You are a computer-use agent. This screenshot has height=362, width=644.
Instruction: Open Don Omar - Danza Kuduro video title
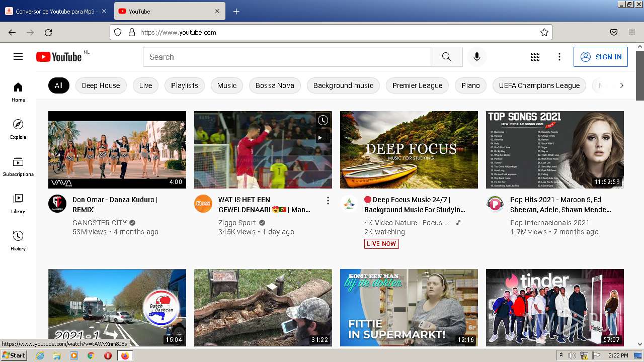click(115, 205)
